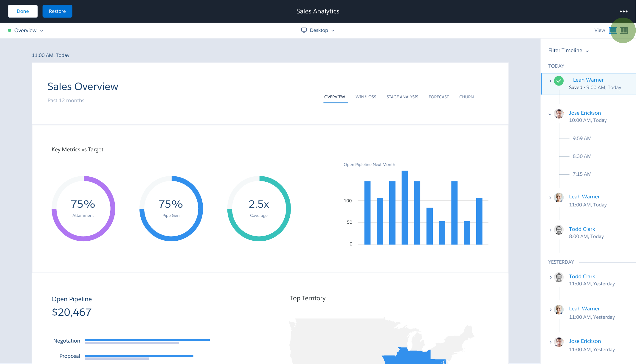
Task: Open Jose Erickson 10:00 AM Today link
Action: (585, 113)
